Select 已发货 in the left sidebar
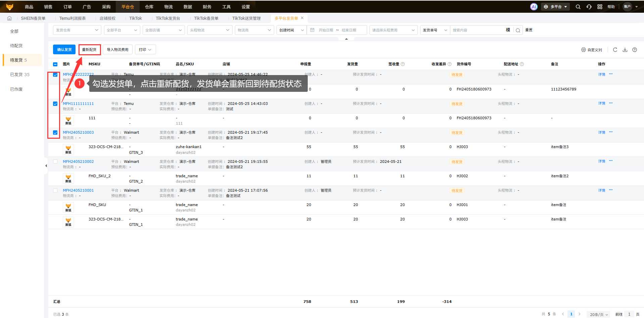Image resolution: width=644 pixels, height=318 pixels. [20, 74]
